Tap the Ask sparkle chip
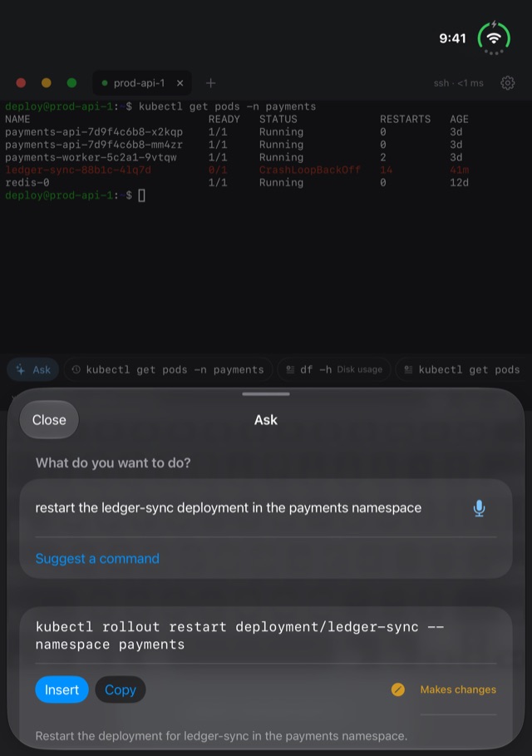 pos(32,370)
